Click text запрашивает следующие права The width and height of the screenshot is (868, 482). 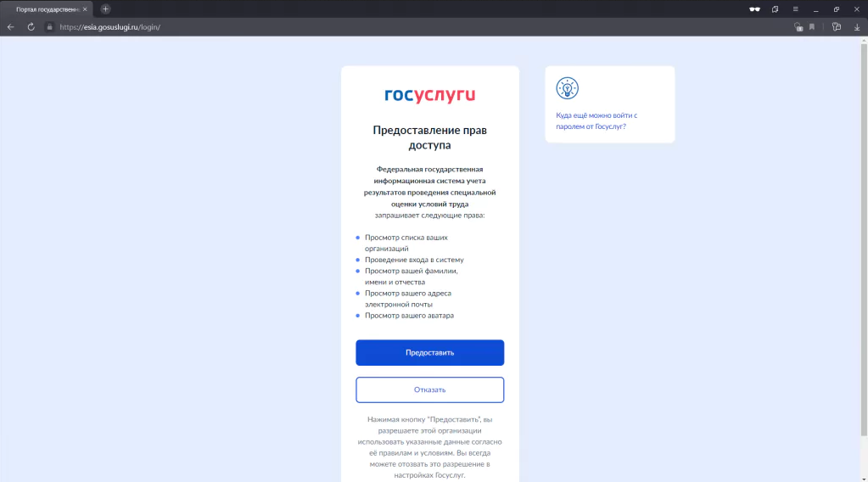[x=430, y=216]
